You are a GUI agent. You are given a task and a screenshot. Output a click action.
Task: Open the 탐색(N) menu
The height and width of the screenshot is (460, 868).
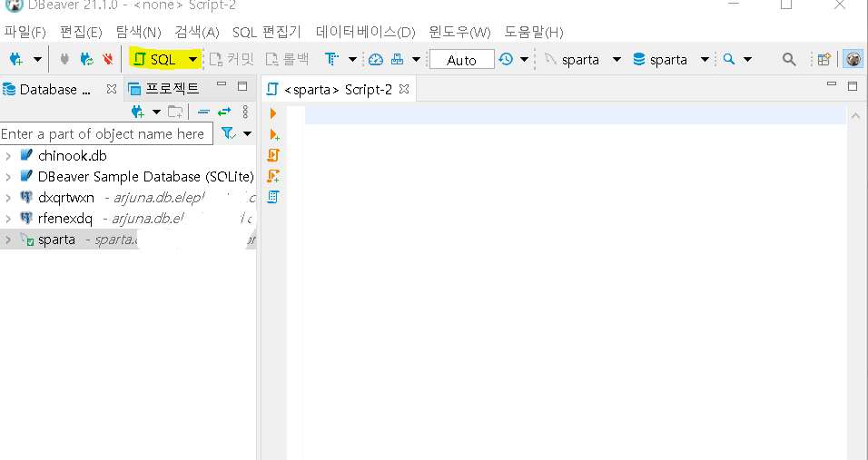138,32
